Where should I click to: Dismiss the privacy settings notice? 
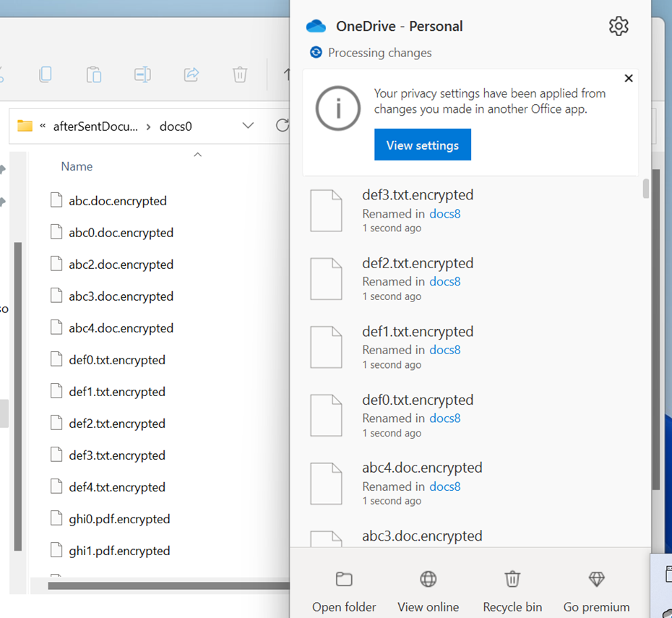tap(629, 78)
